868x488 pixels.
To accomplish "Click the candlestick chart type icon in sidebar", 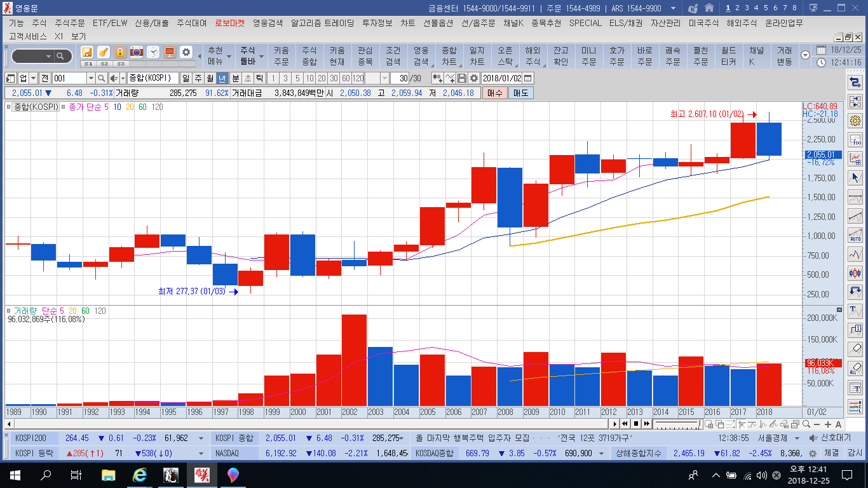I will click(855, 273).
